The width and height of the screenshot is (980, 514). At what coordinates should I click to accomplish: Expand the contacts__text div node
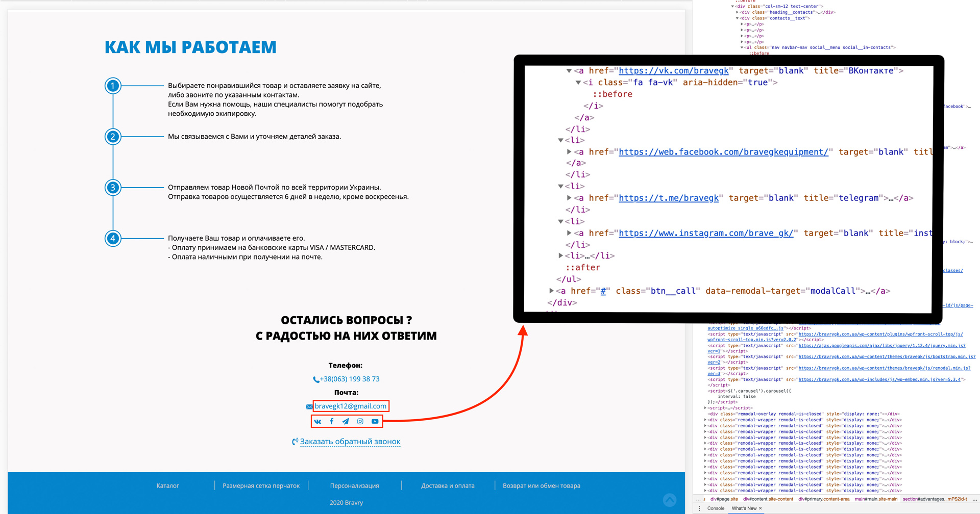point(737,18)
